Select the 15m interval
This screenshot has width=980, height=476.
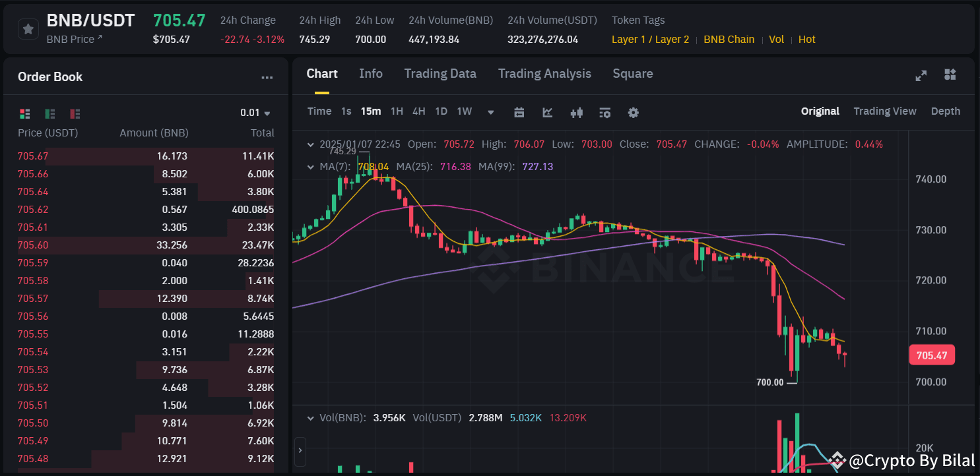coord(371,111)
